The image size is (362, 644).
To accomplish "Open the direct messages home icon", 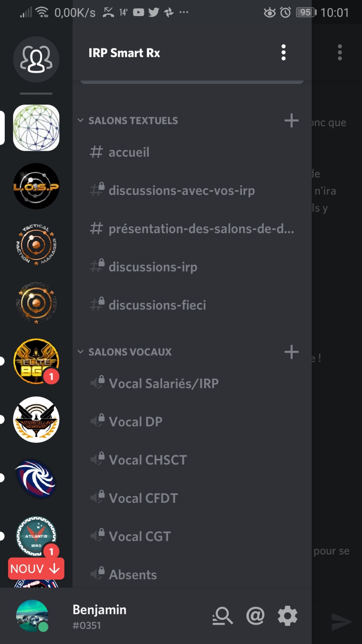I will (x=36, y=60).
